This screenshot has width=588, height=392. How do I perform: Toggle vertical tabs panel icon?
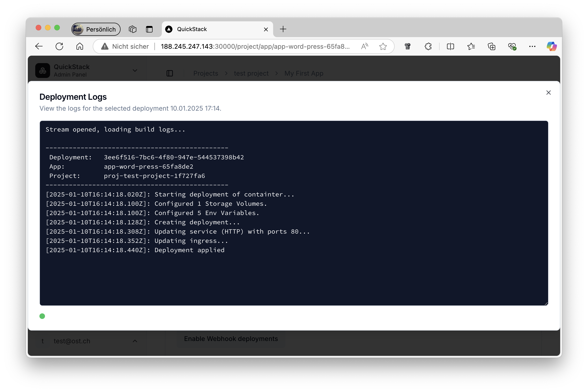click(x=149, y=29)
